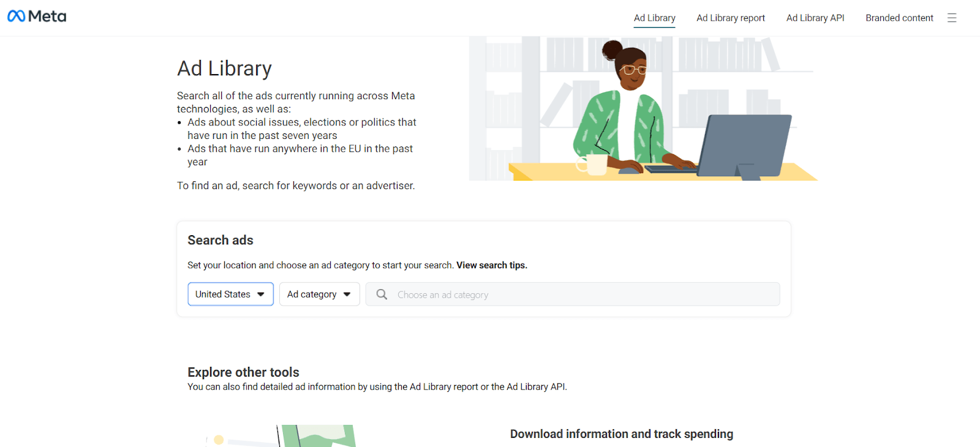Expand the Ad category dropdown

pyautogui.click(x=319, y=295)
